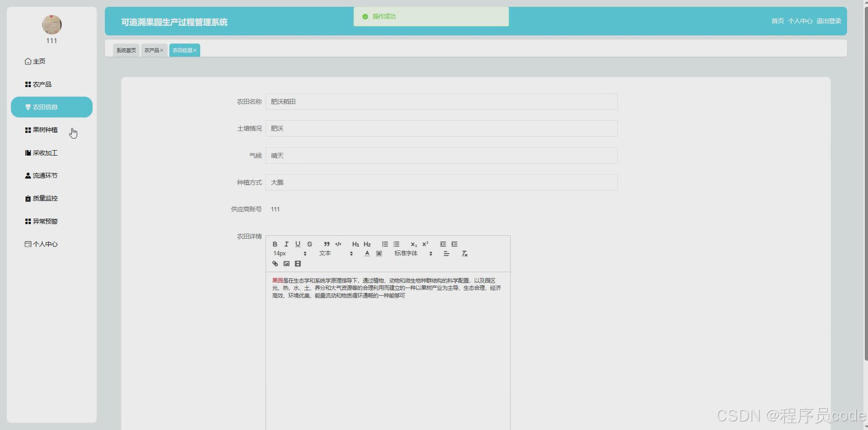Insert a hyperlink in the editor
Screen dimensions: 868x430
tap(275, 264)
